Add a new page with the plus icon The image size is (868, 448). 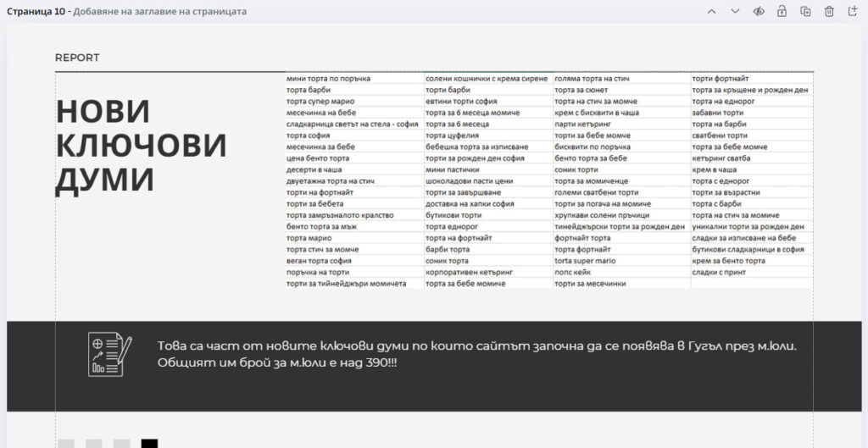coord(853,11)
